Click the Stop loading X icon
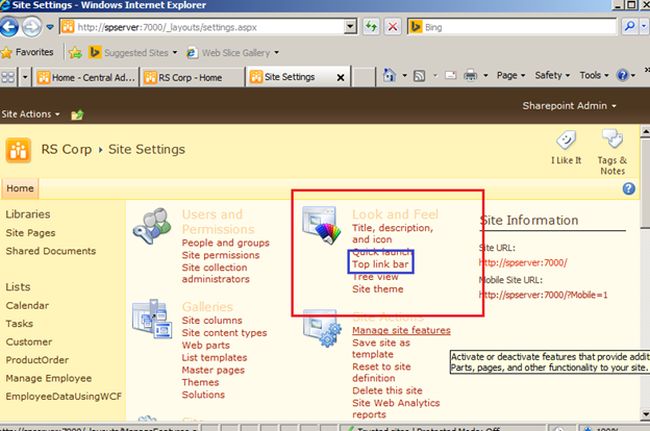Image resolution: width=650 pixels, height=431 pixels. pyautogui.click(x=392, y=27)
